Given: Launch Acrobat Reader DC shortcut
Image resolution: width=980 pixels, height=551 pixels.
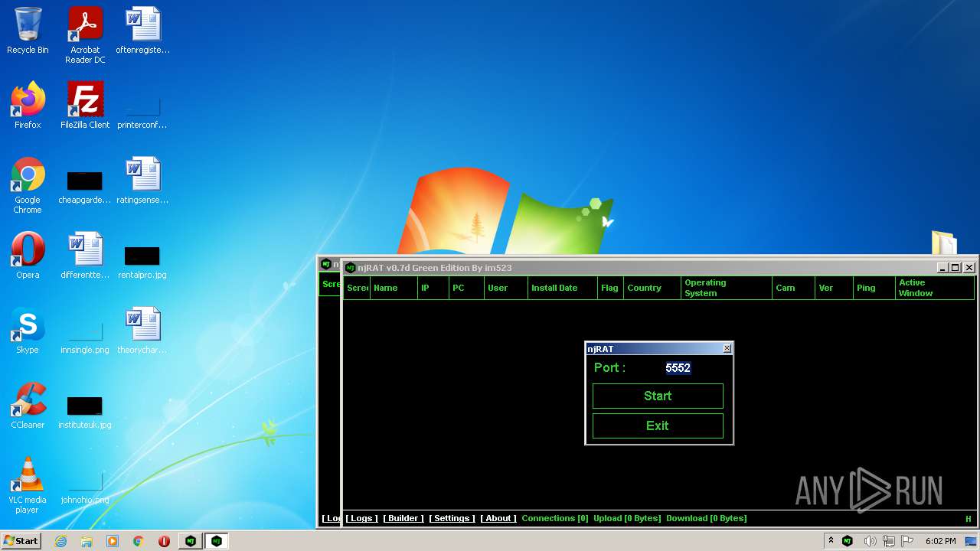Looking at the screenshot, I should (x=85, y=34).
